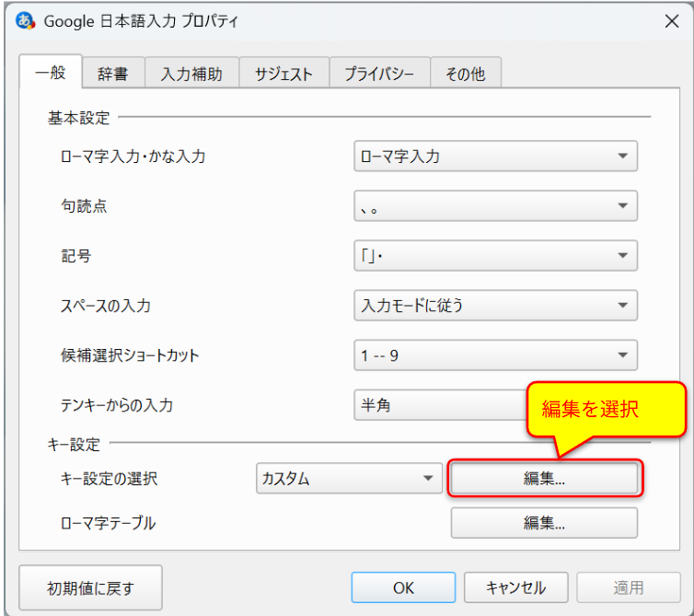Click the ローマ字入力・かな入力 label
The width and height of the screenshot is (694, 616).
[133, 157]
